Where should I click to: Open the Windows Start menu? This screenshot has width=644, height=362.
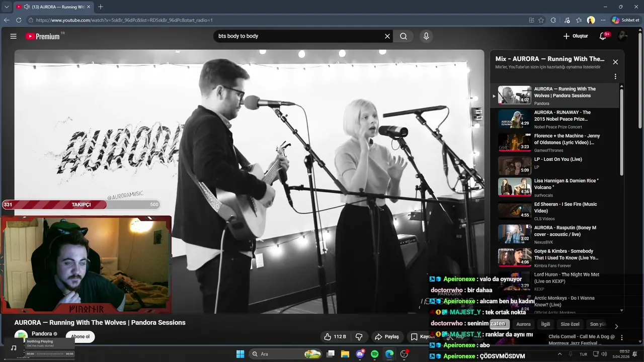(x=240, y=354)
